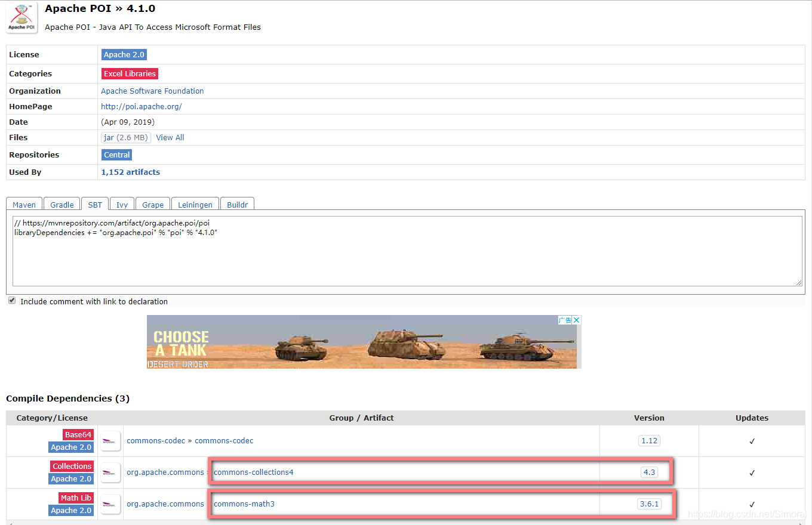This screenshot has width=812, height=525.
Task: Click the date (Apr 09, 2019) text
Action: pyautogui.click(x=128, y=122)
